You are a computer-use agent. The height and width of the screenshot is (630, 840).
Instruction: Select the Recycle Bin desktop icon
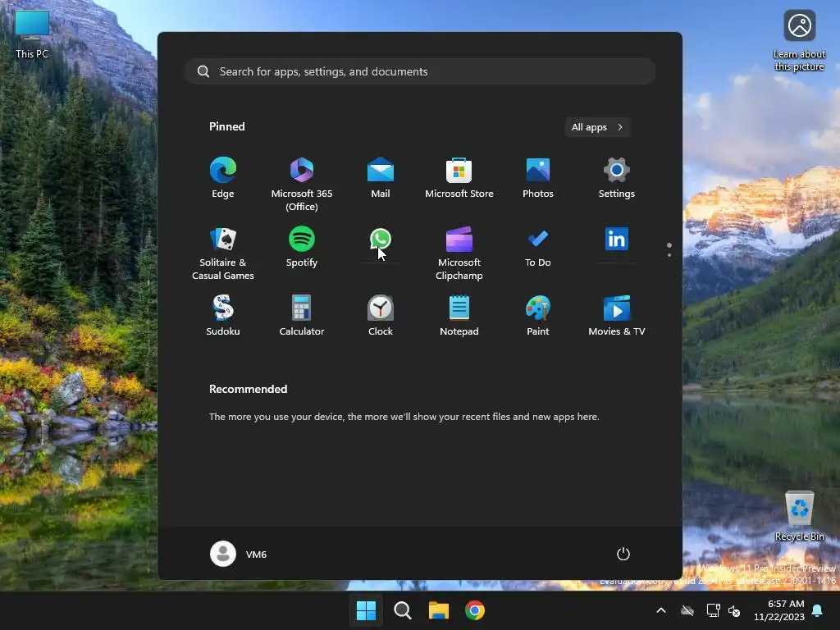pyautogui.click(x=799, y=516)
